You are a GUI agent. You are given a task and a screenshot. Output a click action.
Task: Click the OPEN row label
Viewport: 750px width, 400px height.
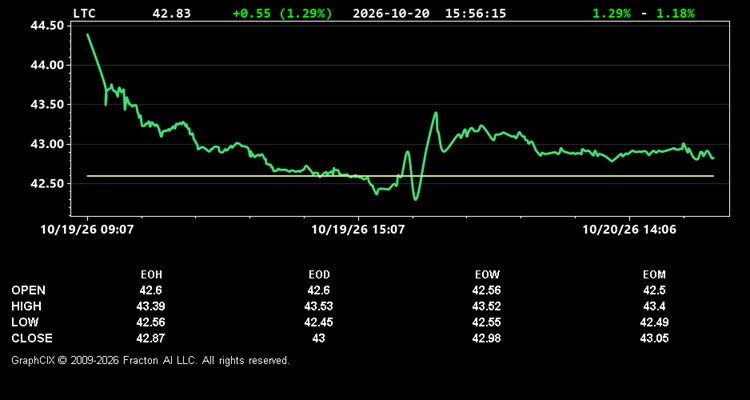click(29, 290)
